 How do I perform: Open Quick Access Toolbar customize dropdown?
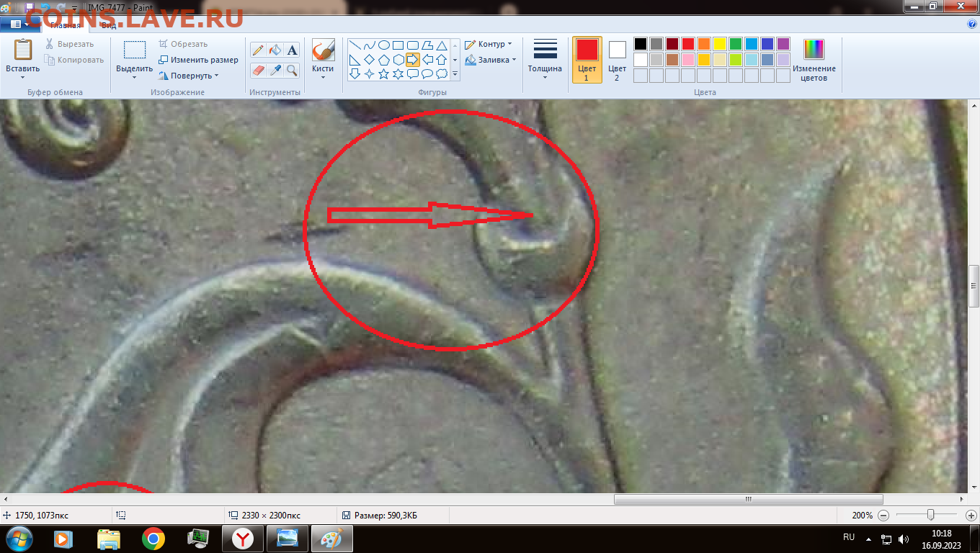coord(74,7)
